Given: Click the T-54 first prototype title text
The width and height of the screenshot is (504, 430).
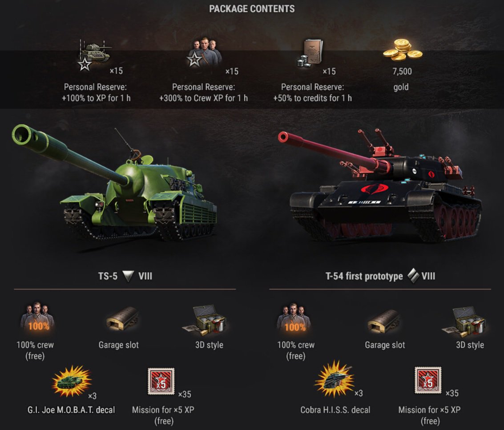Looking at the screenshot, I should (364, 276).
